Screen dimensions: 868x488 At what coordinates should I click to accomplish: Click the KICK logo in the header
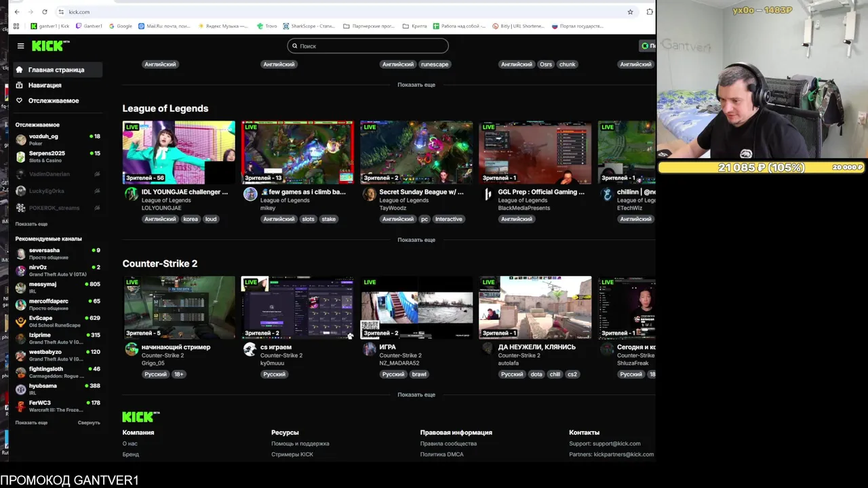tap(50, 46)
